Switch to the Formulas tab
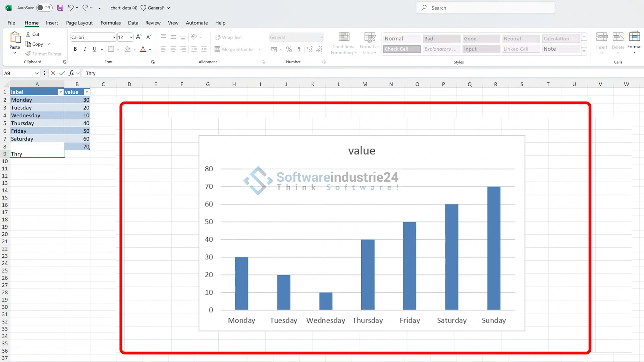 coord(110,23)
